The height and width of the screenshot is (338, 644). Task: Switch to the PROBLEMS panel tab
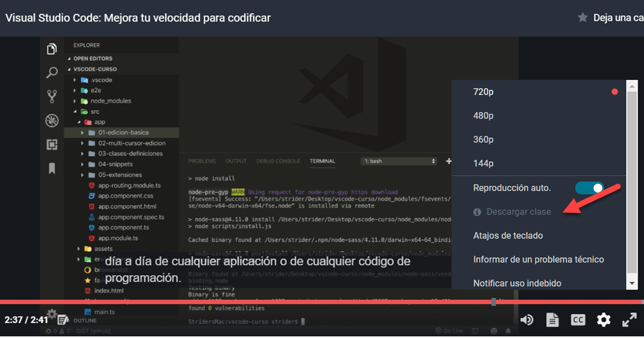click(x=202, y=161)
